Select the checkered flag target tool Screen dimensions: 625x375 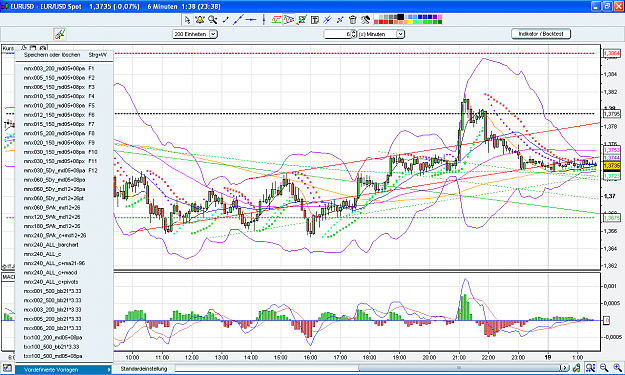[x=302, y=20]
